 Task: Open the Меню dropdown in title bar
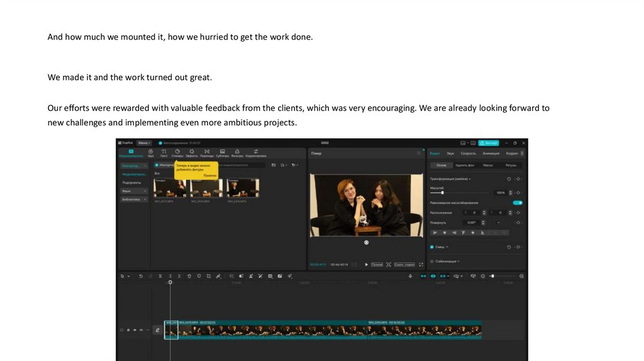click(144, 143)
